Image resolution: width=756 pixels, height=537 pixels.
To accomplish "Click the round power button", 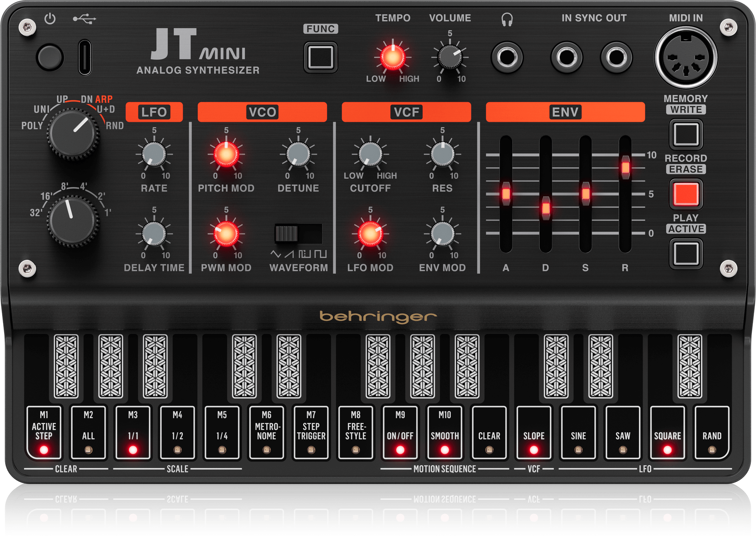I will 50,57.
